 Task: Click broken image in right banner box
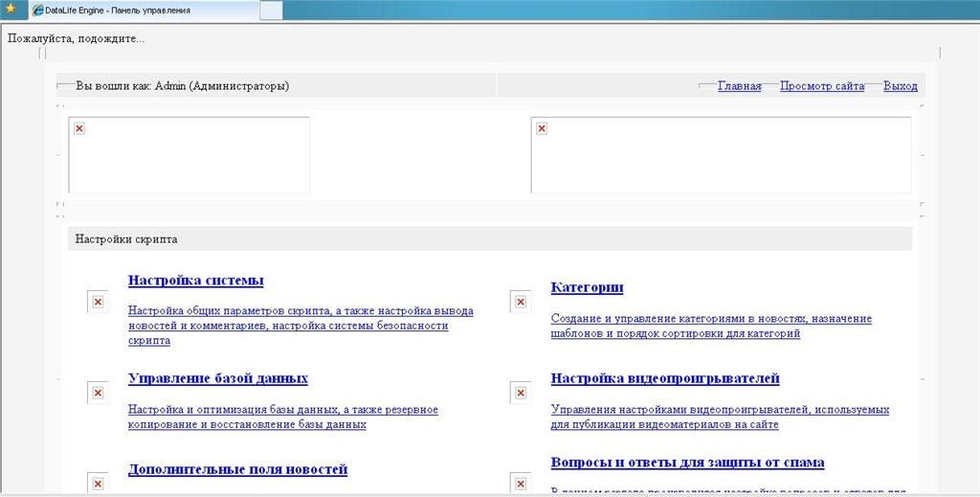pyautogui.click(x=542, y=128)
